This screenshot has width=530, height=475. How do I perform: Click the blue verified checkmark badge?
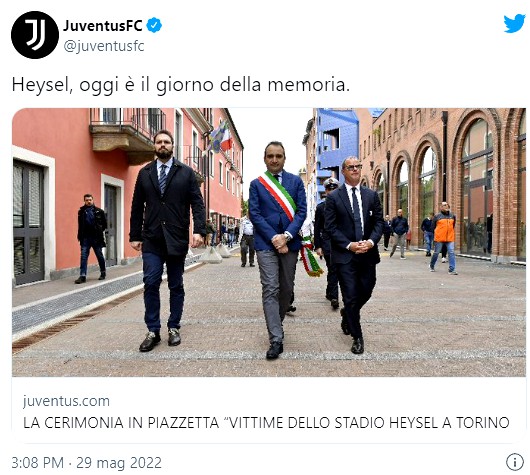154,25
